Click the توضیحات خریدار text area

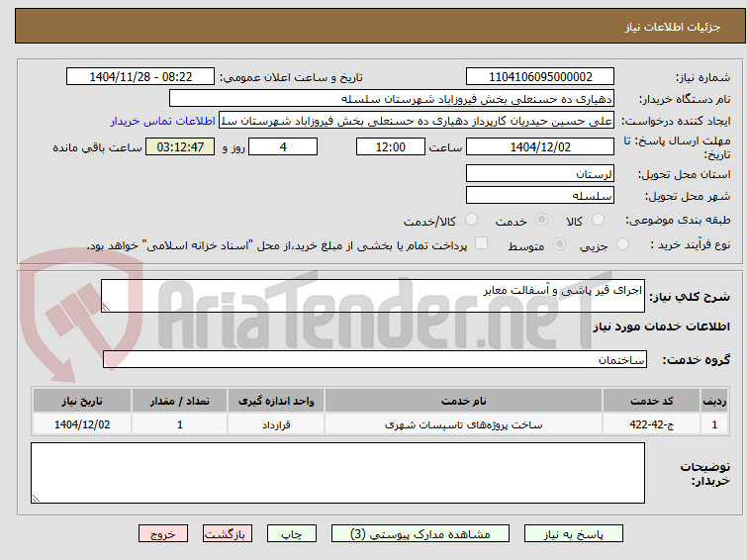tap(337, 473)
